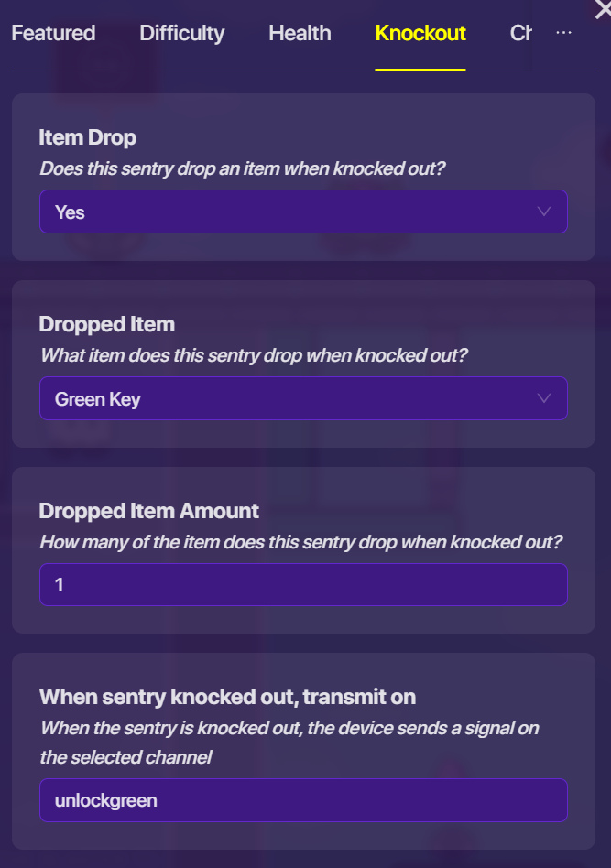Screen dimensions: 611x868
Task: Switch to the Featured tab
Action: pos(53,34)
